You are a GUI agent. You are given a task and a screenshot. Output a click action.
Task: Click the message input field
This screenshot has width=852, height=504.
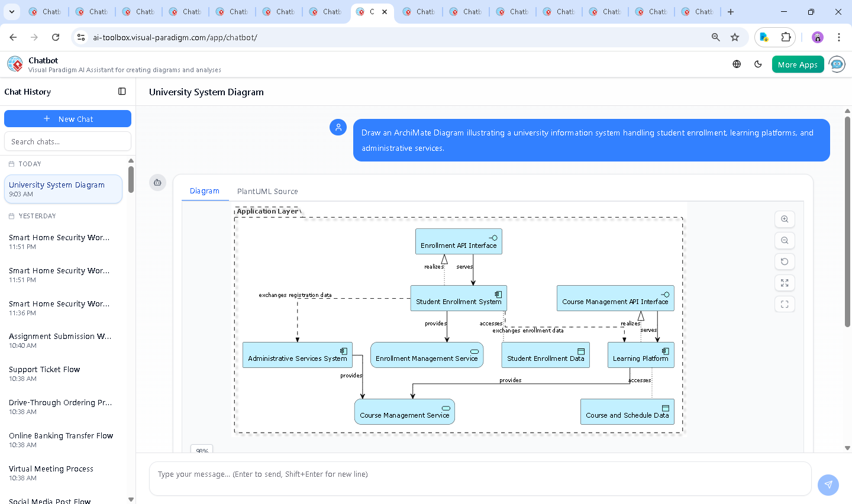tap(480, 473)
